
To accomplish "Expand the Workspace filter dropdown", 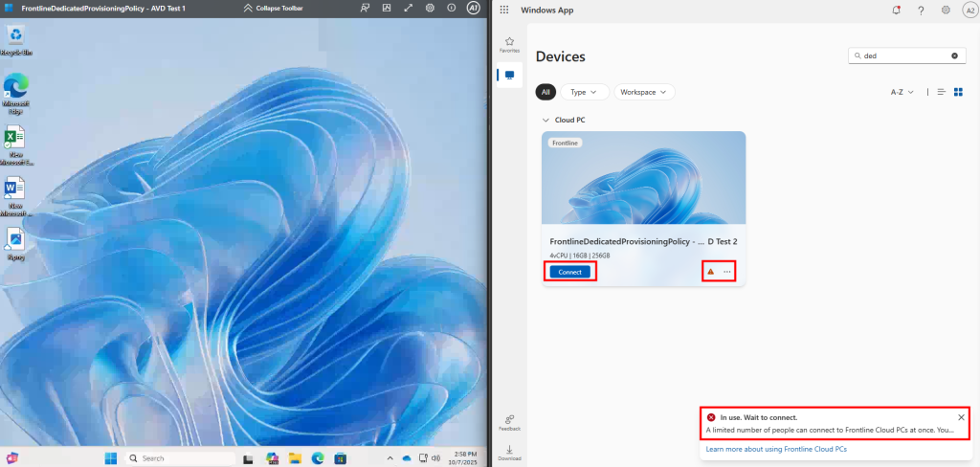I will pos(644,92).
